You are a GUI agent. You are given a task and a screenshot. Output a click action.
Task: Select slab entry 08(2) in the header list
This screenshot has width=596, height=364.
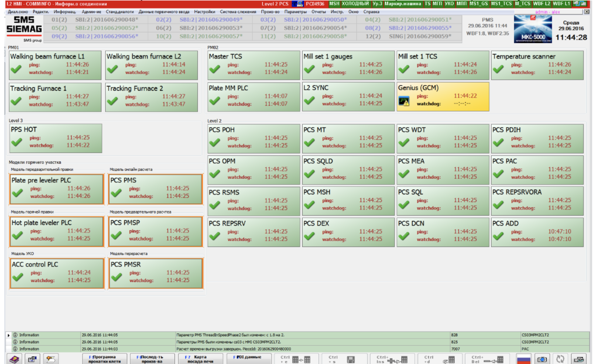[x=373, y=28]
